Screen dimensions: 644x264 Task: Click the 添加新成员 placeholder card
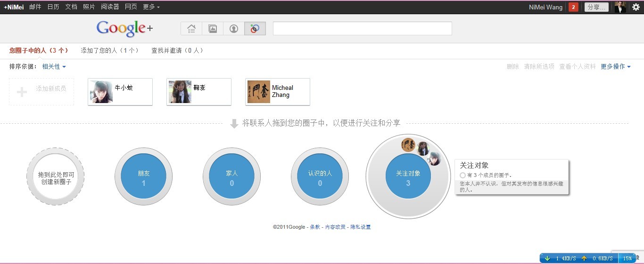point(41,92)
